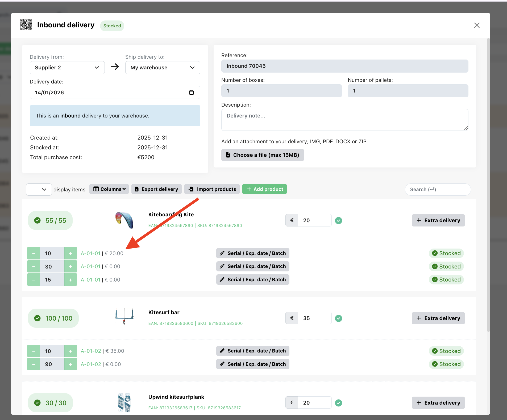Open the Delivery from Supplier 2 dropdown
Screen dimensions: 507x420
point(67,68)
